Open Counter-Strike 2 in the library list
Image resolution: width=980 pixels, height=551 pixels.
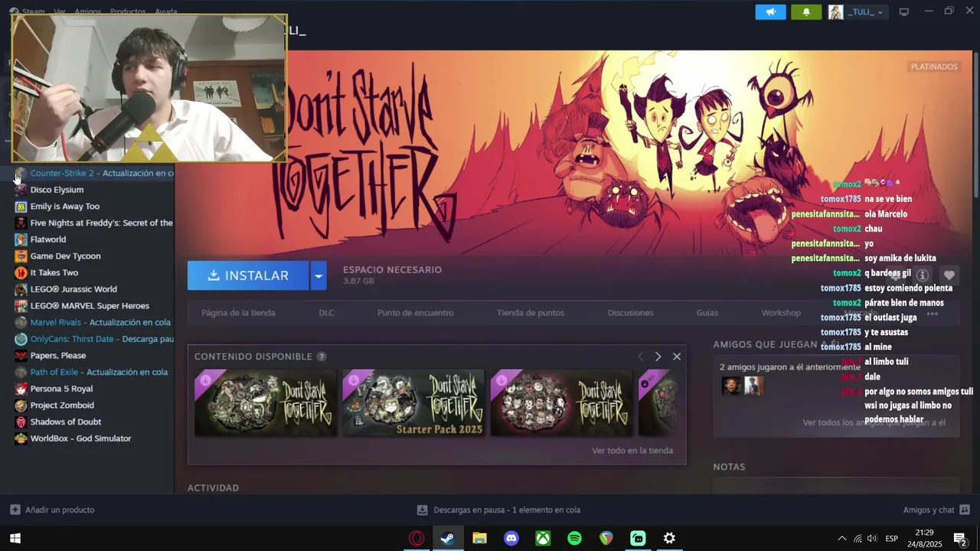point(94,173)
